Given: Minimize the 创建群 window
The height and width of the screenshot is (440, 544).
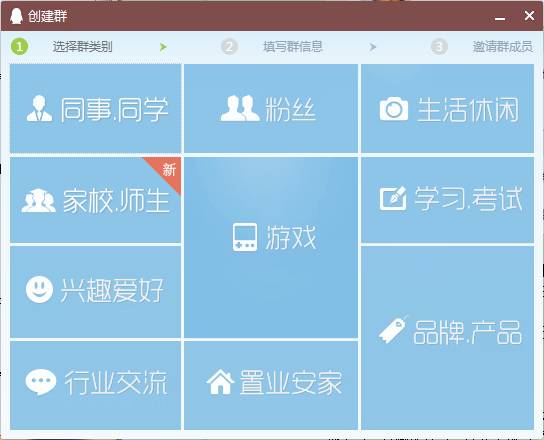Looking at the screenshot, I should (500, 18).
